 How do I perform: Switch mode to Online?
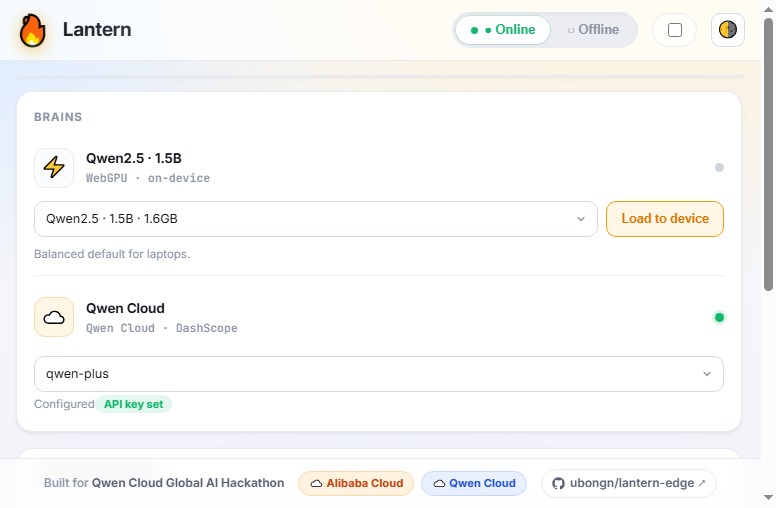click(503, 30)
